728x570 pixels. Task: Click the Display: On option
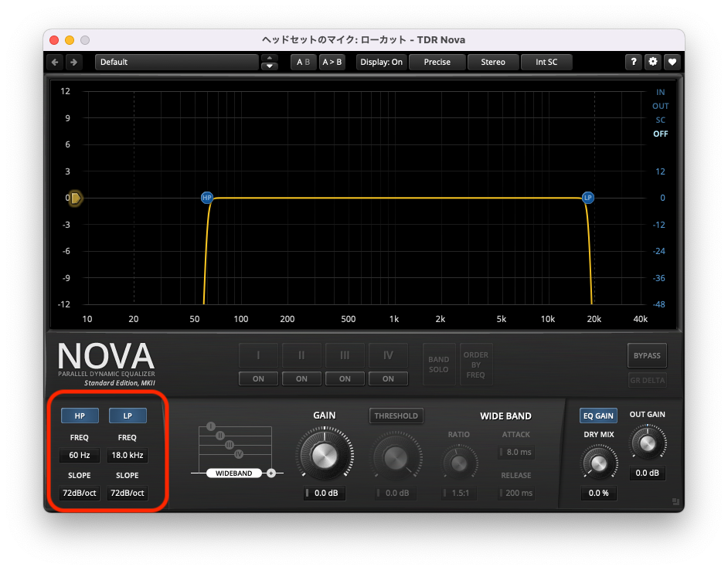coord(381,62)
